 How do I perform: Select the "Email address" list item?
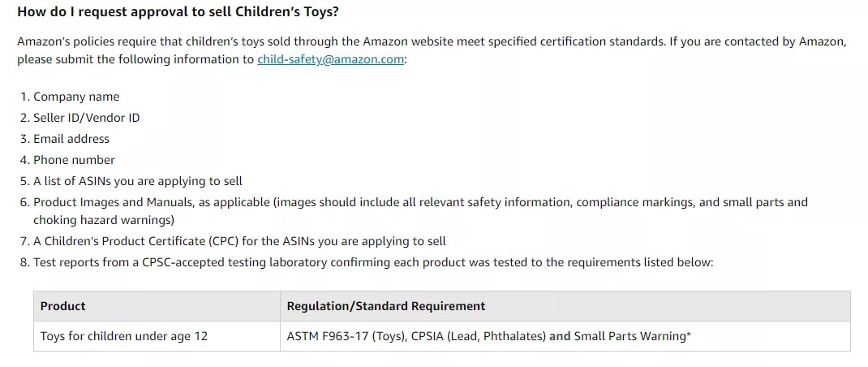coord(71,139)
